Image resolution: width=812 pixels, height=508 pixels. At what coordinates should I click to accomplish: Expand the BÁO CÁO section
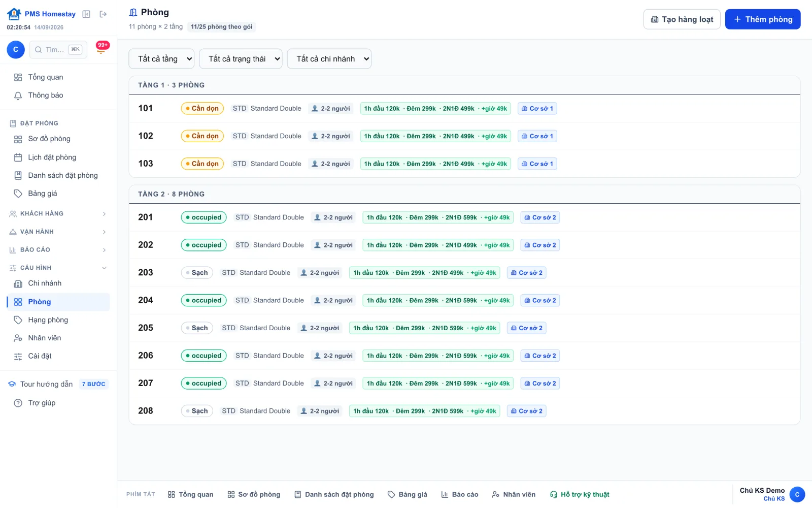(x=58, y=250)
